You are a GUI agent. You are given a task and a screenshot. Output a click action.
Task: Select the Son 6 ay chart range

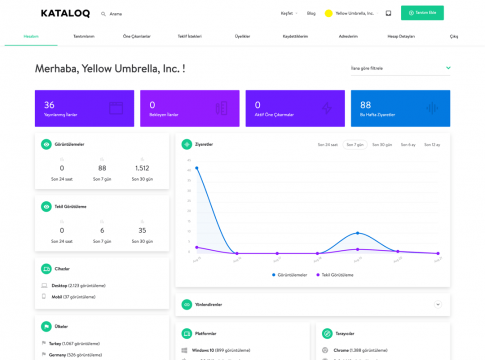408,145
